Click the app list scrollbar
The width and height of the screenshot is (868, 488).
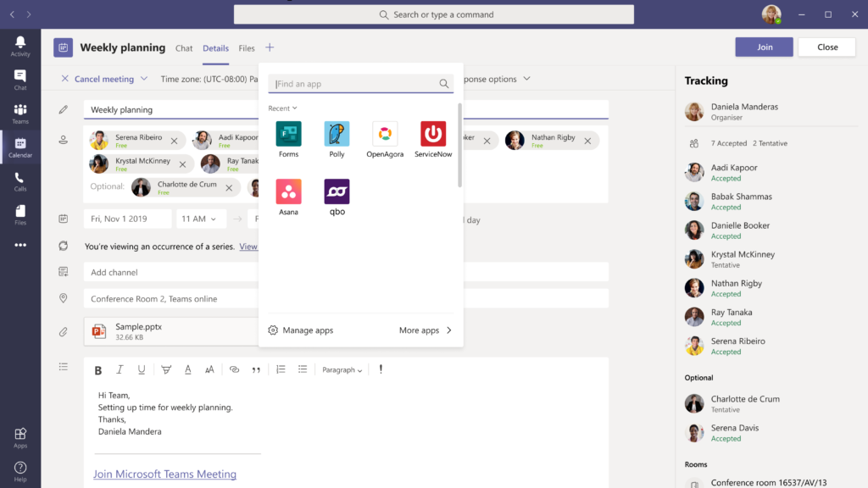(x=460, y=144)
